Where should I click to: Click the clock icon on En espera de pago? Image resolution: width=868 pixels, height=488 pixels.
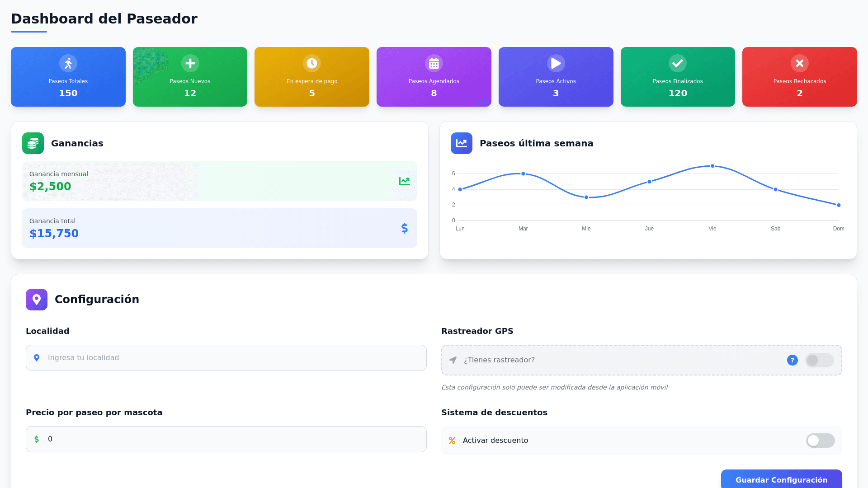point(312,63)
